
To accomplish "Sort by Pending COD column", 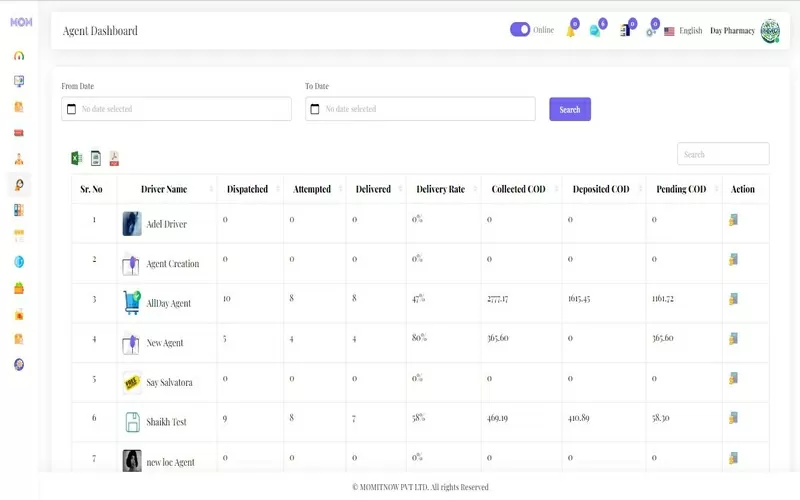I will [684, 189].
